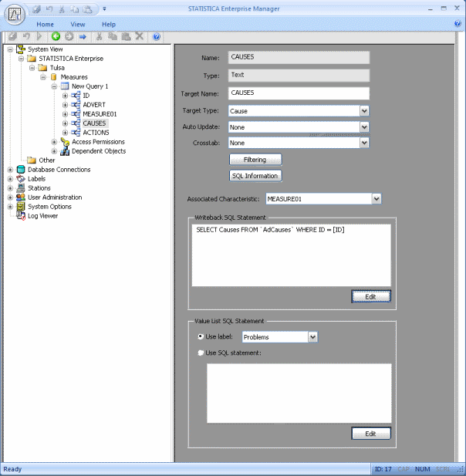Open the Help ribbon tab
The height and width of the screenshot is (476, 466).
[x=109, y=24]
